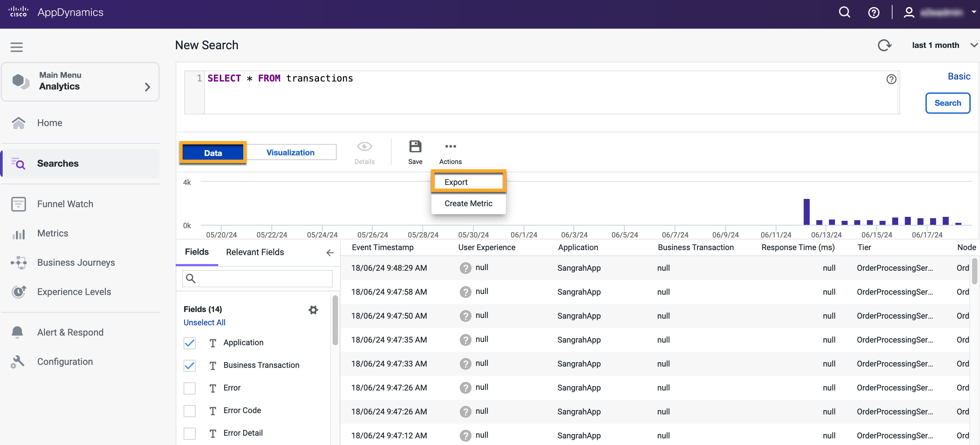Viewport: 980px width, 445px height.
Task: Click the Event Timestamp column header
Action: pyautogui.click(x=382, y=247)
